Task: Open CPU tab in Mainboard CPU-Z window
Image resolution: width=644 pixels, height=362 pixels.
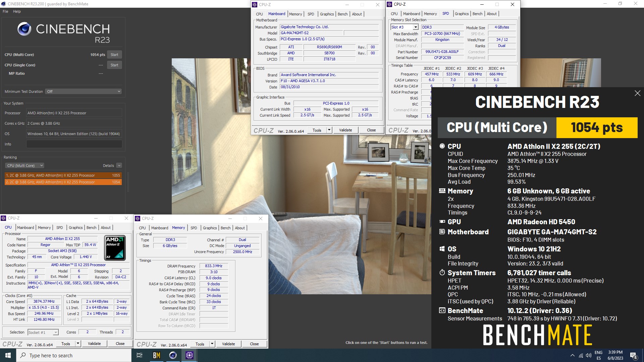Action: [x=259, y=14]
